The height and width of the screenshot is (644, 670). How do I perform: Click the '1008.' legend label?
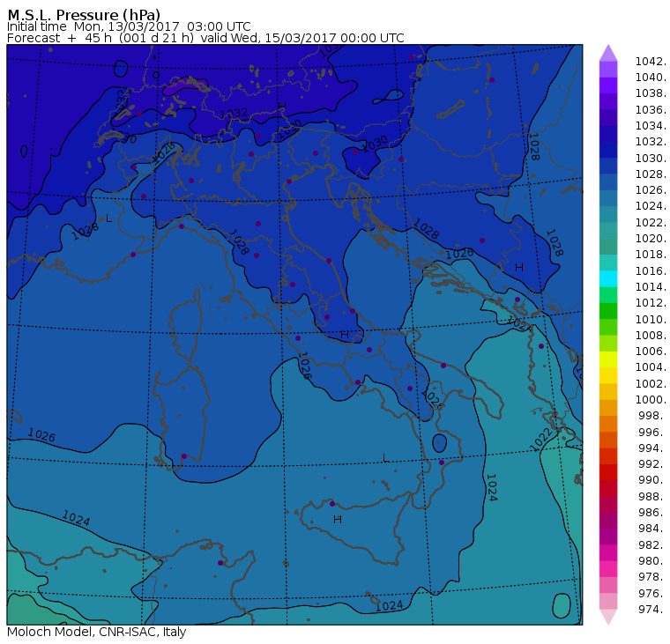click(651, 336)
